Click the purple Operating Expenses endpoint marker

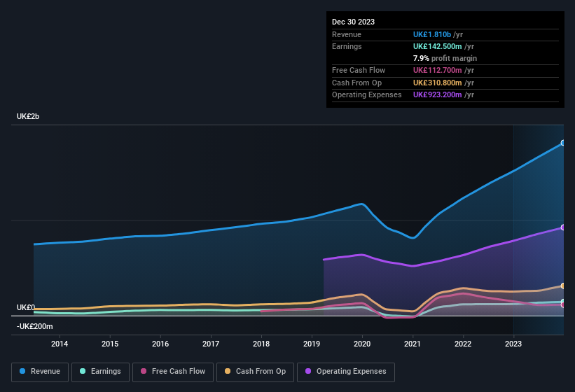tap(563, 227)
